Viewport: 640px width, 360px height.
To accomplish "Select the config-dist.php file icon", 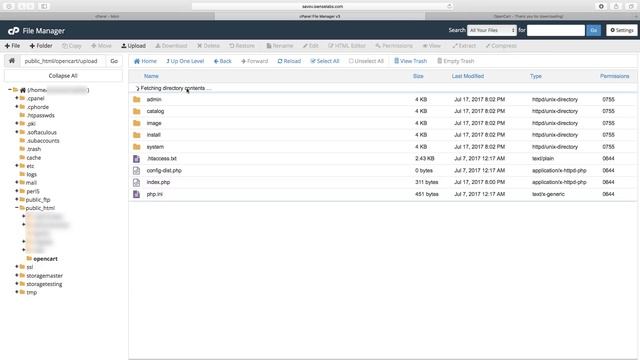I will click(x=137, y=170).
